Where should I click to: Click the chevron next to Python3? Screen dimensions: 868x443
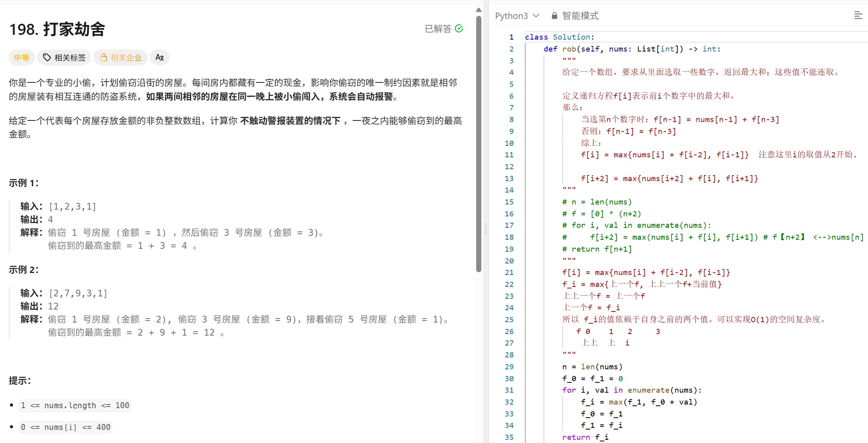click(536, 15)
